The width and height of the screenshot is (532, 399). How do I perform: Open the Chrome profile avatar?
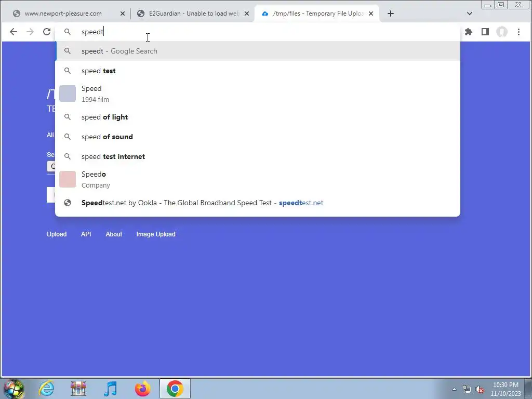(502, 32)
